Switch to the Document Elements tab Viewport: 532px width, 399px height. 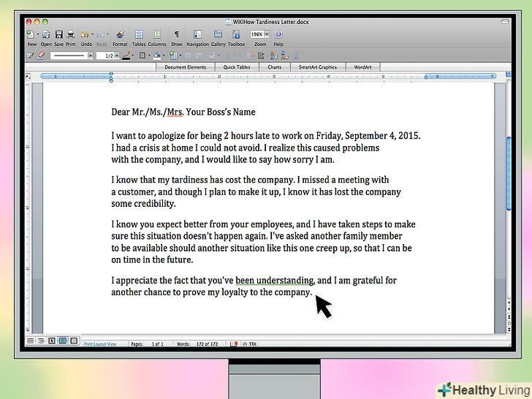(186, 67)
